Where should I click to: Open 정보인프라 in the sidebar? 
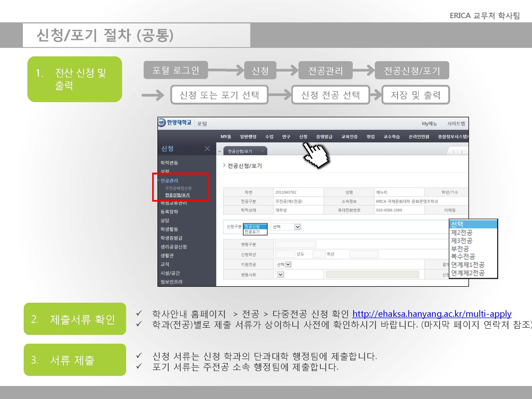point(171,282)
